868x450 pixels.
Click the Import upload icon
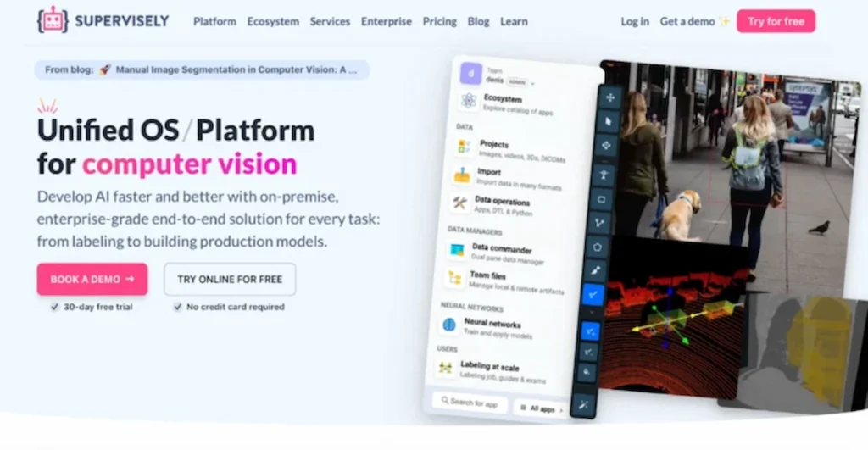pos(462,176)
